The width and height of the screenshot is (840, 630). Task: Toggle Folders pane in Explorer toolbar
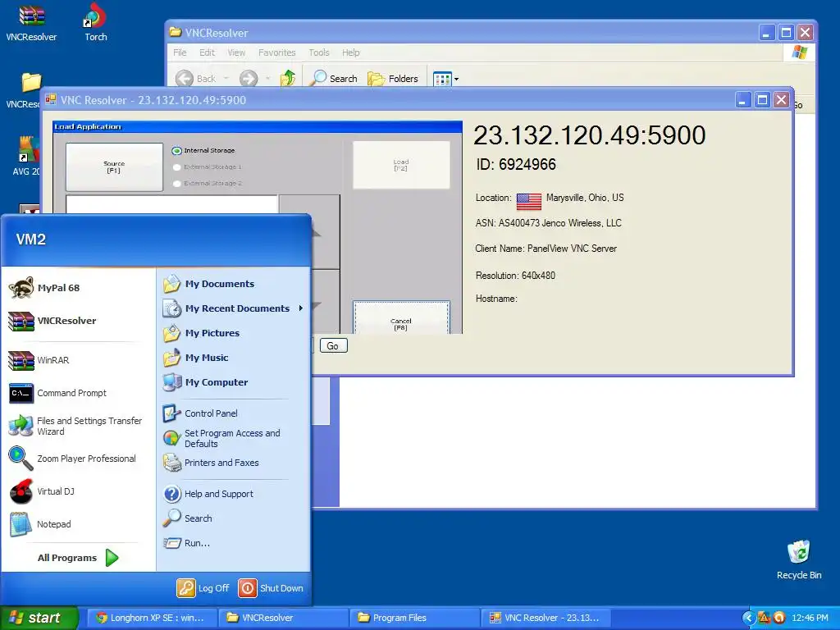(393, 79)
